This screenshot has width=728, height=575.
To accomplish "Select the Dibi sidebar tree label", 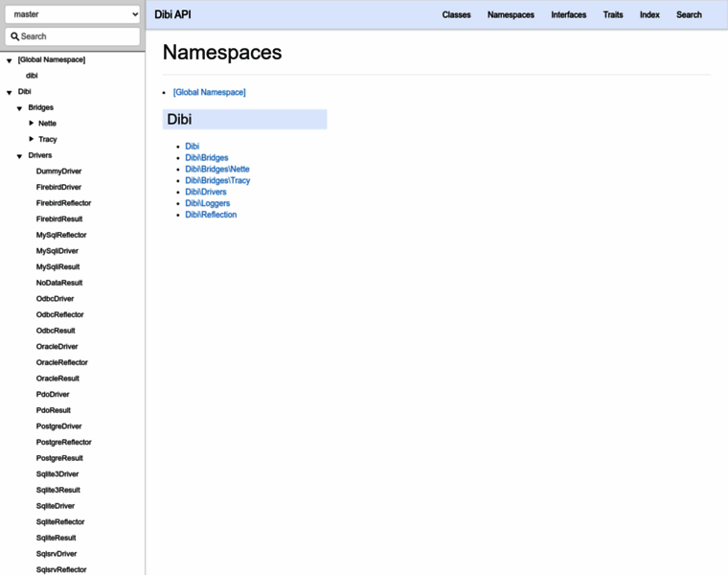I will click(x=24, y=91).
